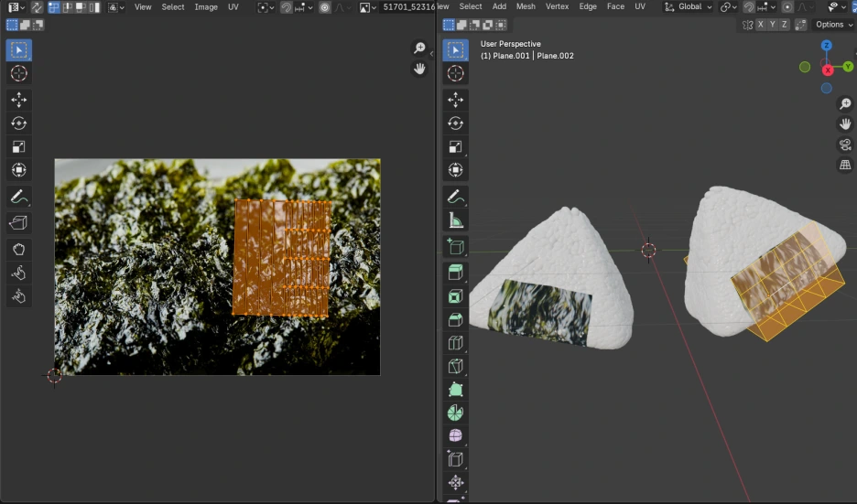The height and width of the screenshot is (504, 857).
Task: Select the Annotate tool in 3D viewport
Action: click(x=456, y=197)
